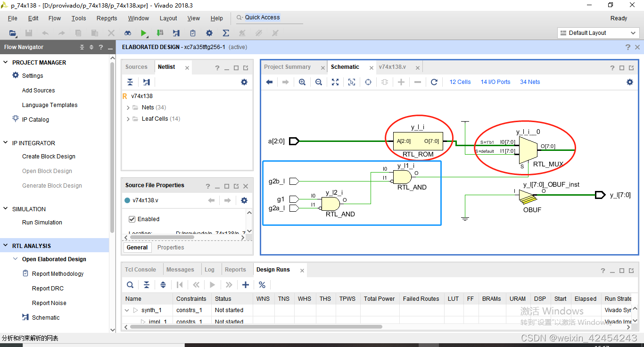Viewport: 644px width, 347px height.
Task: Expand the Leaf Cells (14) tree node
Action: [x=128, y=119]
